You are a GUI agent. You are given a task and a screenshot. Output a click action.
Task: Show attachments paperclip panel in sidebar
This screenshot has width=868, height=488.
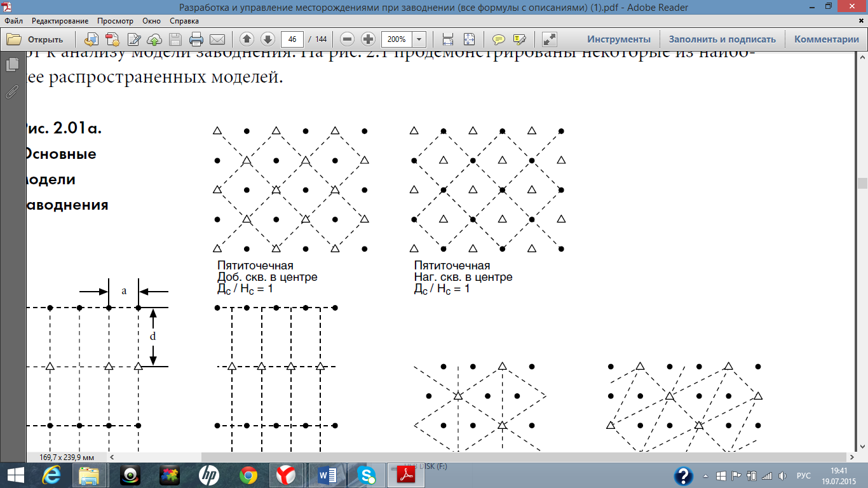coord(12,92)
